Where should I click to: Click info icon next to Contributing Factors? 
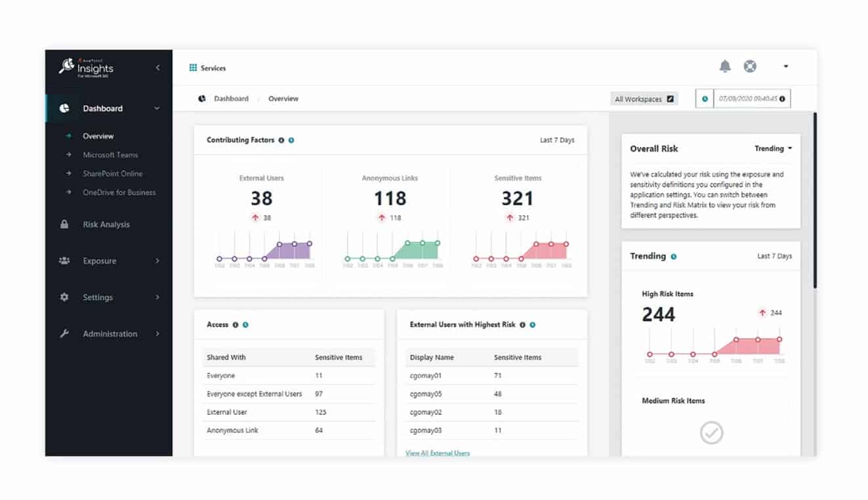tap(281, 140)
